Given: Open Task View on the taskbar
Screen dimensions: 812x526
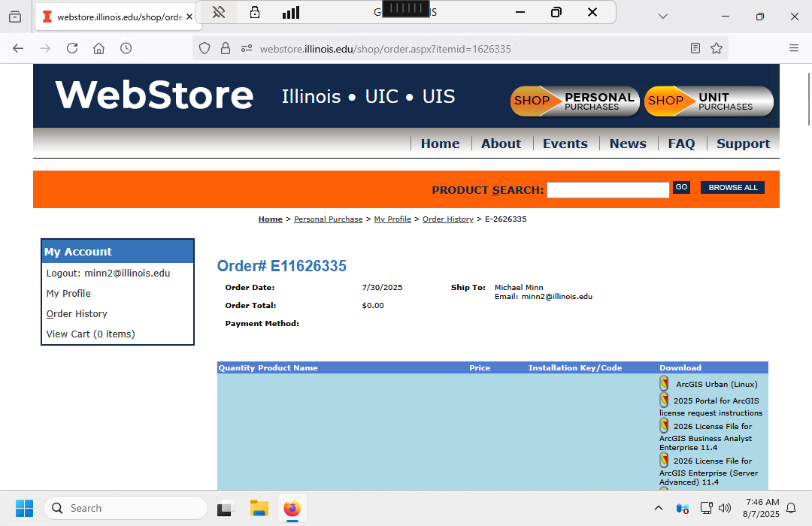Looking at the screenshot, I should (x=224, y=509).
